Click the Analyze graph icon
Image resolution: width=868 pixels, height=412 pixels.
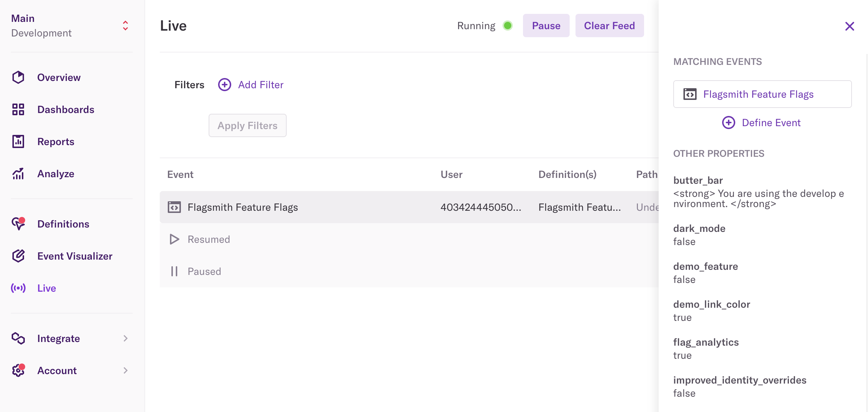click(x=18, y=174)
